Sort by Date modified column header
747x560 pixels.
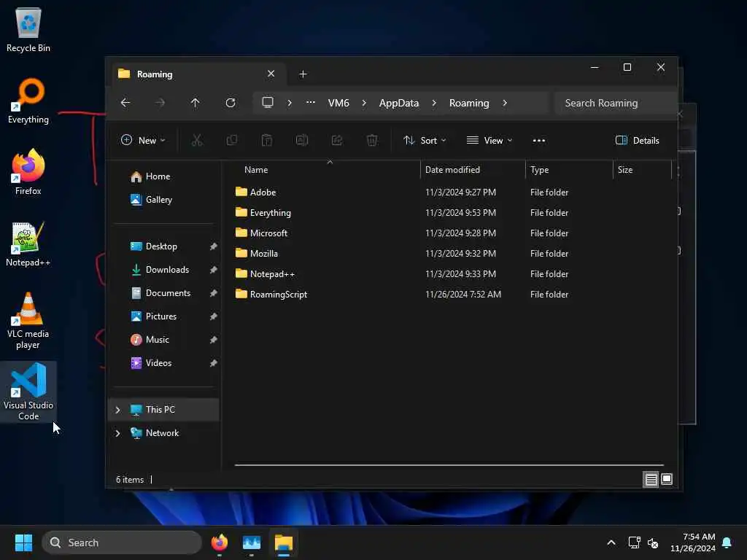(x=473, y=169)
